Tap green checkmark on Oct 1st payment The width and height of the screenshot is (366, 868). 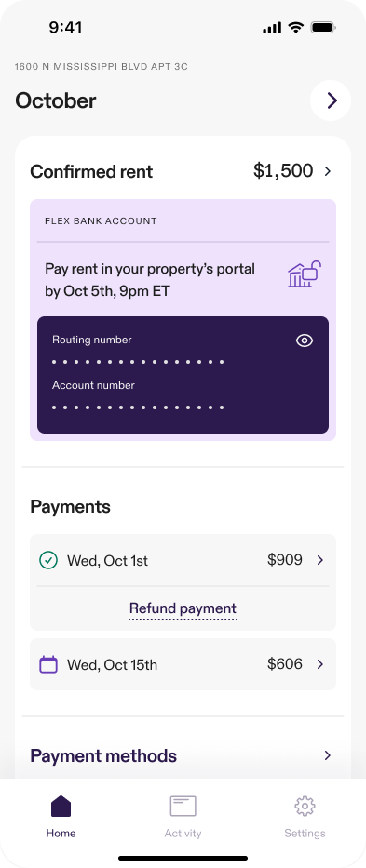[48, 560]
